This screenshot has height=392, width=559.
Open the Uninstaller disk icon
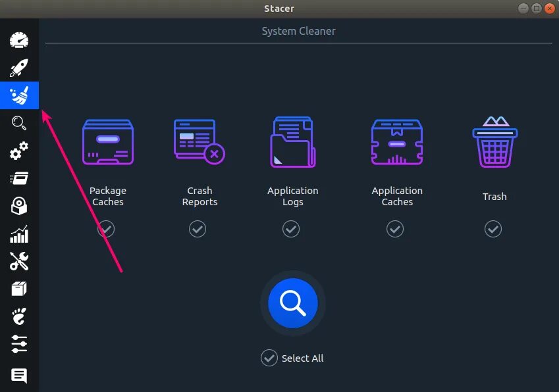[x=19, y=206]
